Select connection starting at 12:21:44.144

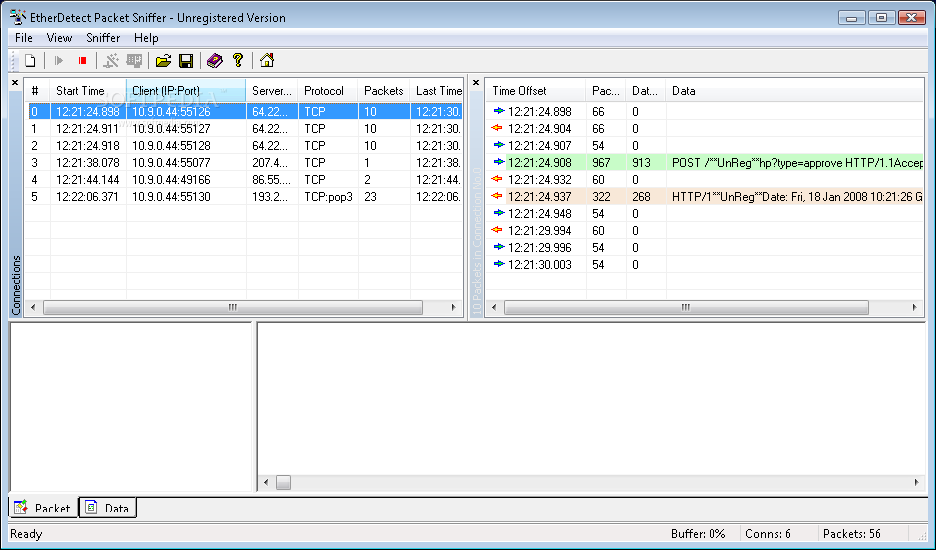click(244, 180)
